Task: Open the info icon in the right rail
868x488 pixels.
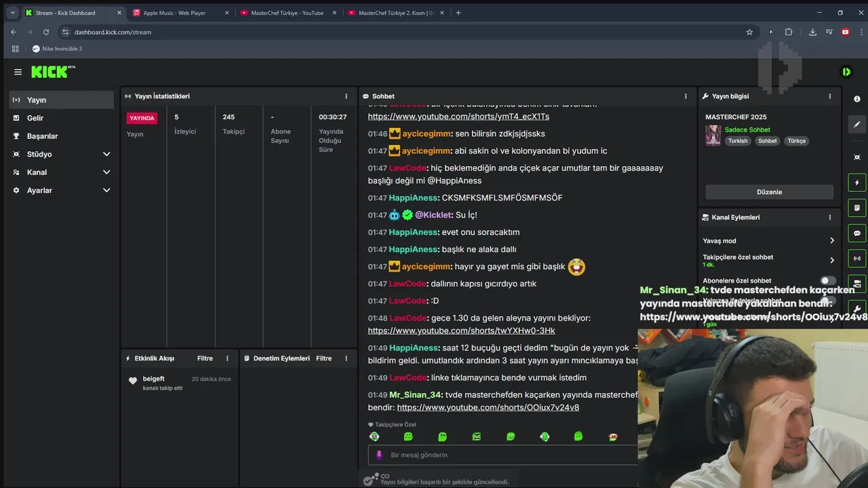Action: coord(857,99)
